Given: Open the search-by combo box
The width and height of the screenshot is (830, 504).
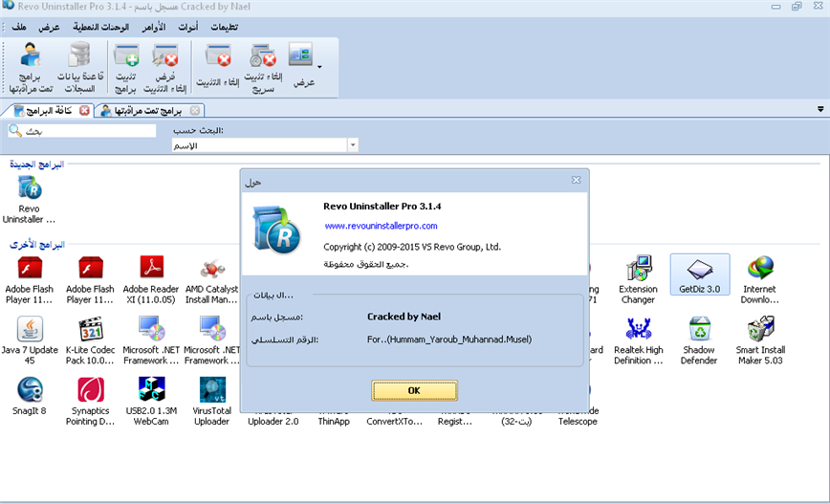Looking at the screenshot, I should coord(264,145).
